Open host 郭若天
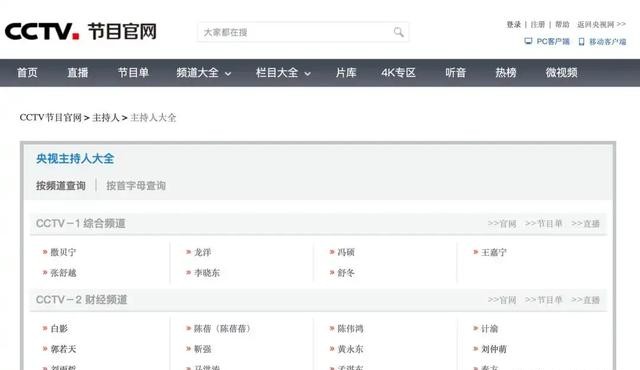Image resolution: width=640 pixels, height=370 pixels. [63, 349]
